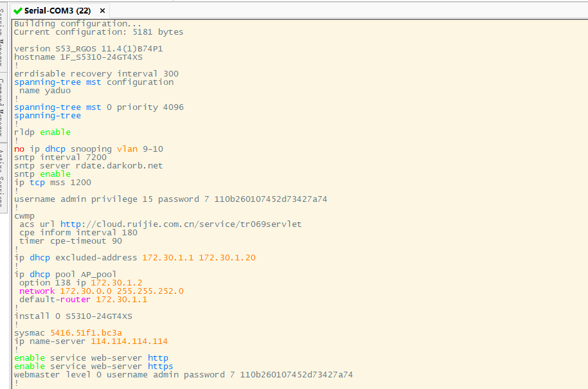Open the Command Manager side panel
The height and width of the screenshot is (389, 588).
3,106
